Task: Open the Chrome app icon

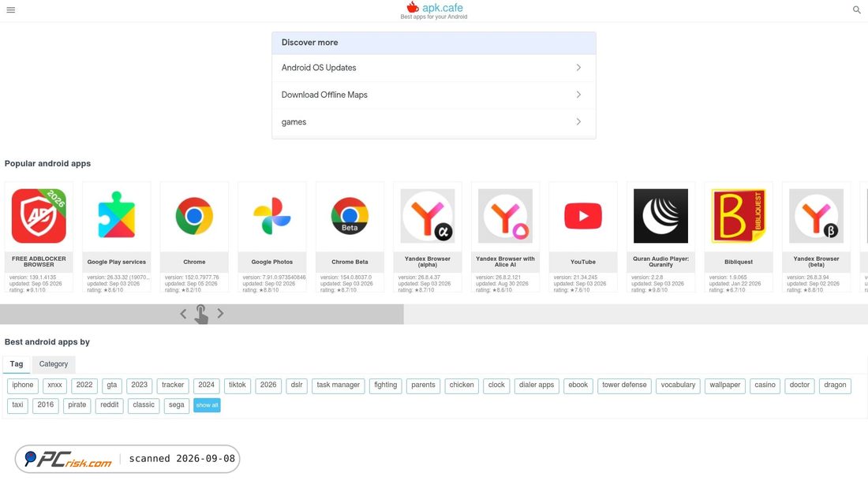Action: 194,216
